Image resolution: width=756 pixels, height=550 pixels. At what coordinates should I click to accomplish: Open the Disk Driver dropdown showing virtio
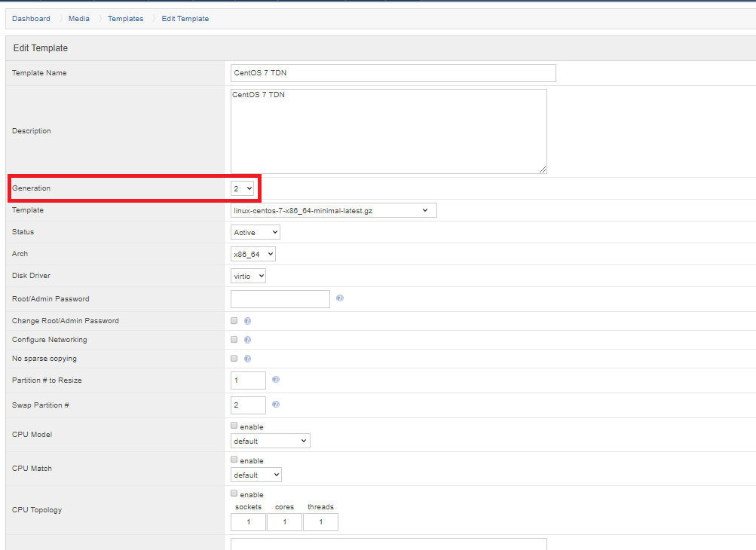click(248, 276)
